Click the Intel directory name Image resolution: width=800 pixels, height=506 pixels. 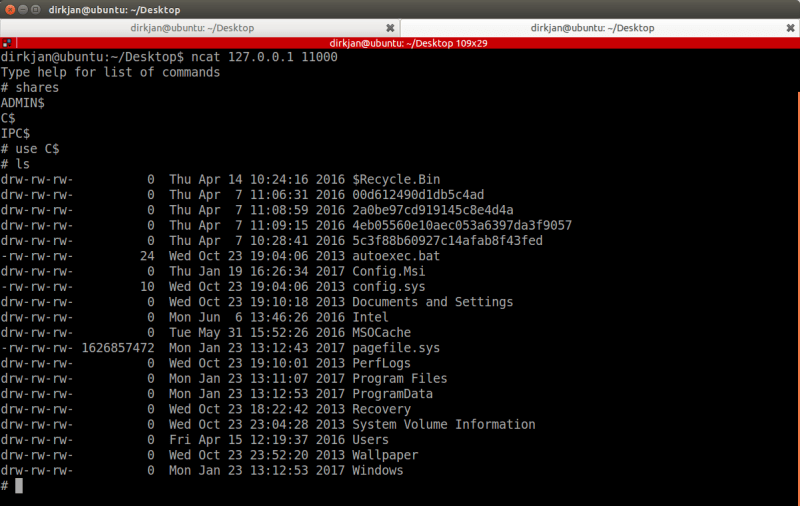point(370,317)
